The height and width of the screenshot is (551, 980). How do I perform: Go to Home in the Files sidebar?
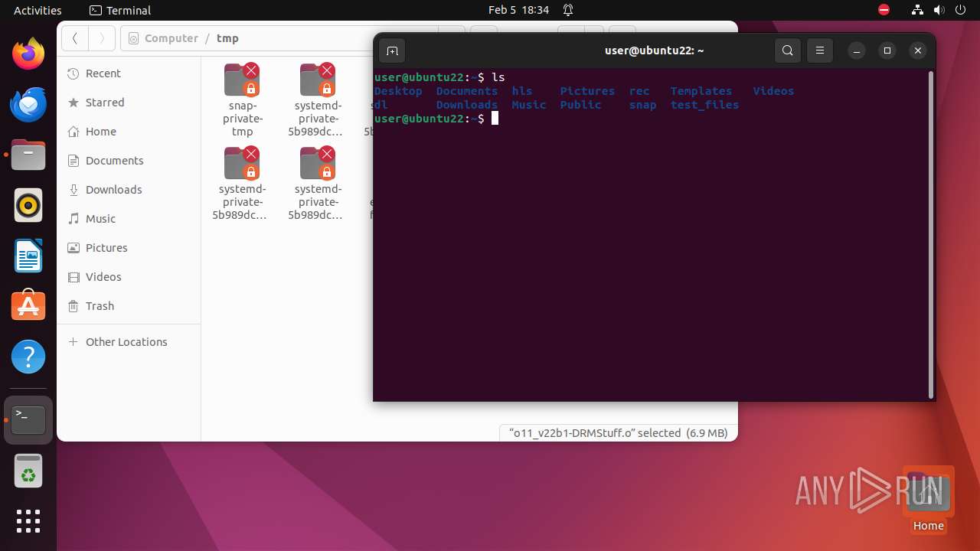tap(129, 132)
